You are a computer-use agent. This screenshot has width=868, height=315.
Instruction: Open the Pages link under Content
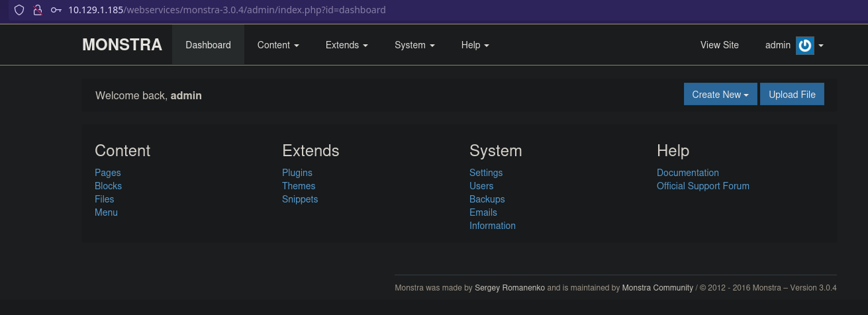[x=108, y=173]
